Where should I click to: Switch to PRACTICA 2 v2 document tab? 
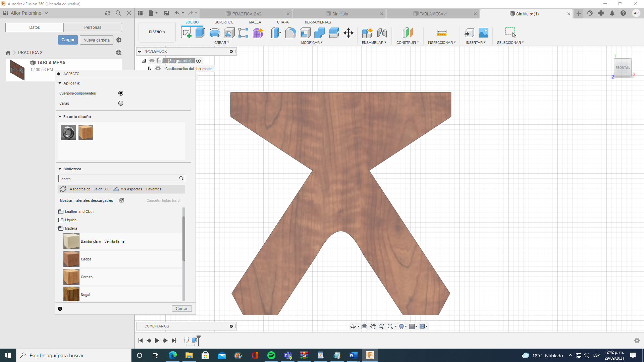(247, 14)
